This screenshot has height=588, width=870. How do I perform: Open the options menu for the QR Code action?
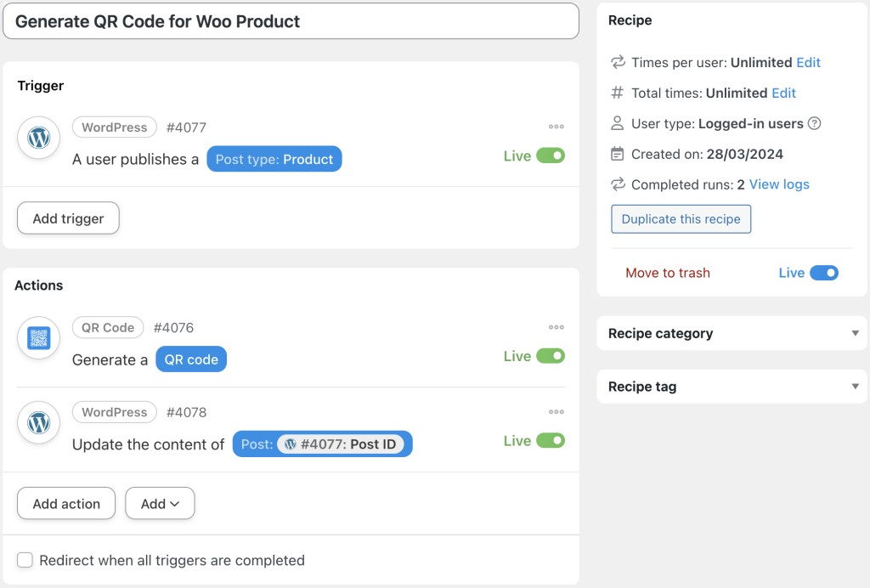[x=556, y=327]
